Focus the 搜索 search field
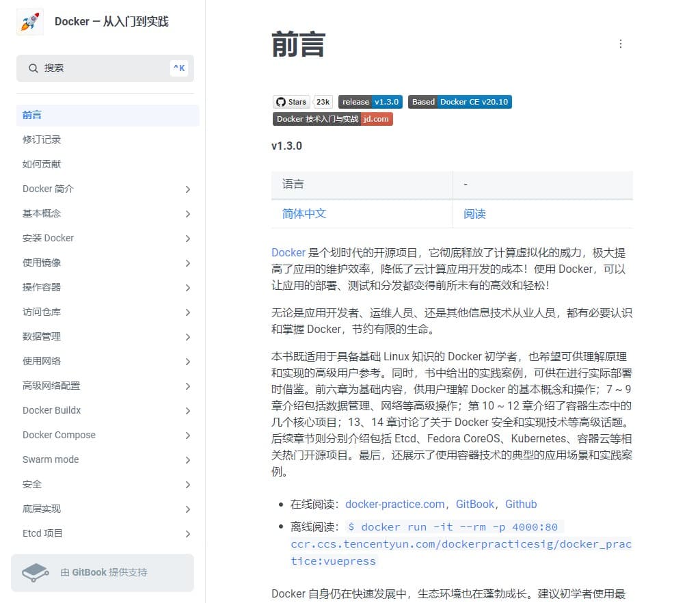This screenshot has width=700, height=603. (103, 68)
